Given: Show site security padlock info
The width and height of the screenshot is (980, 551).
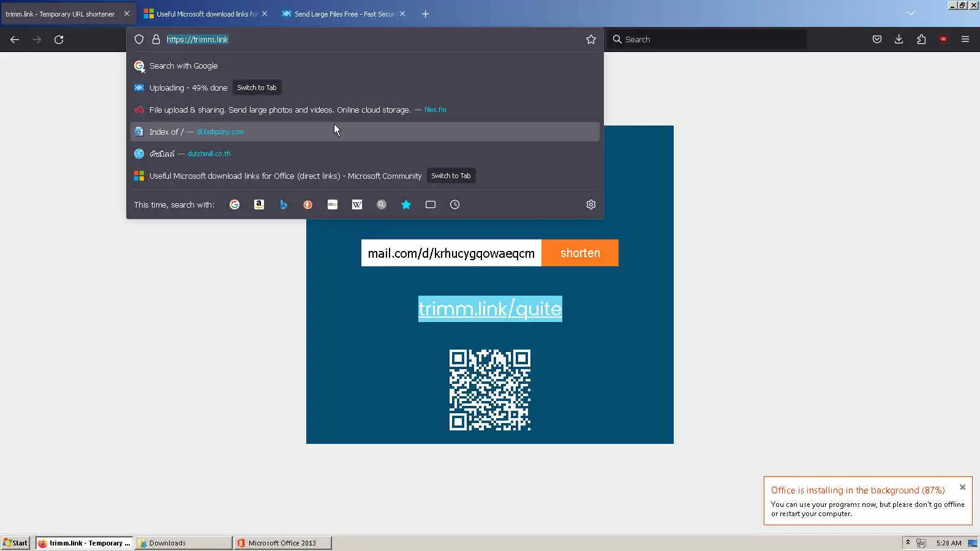Looking at the screenshot, I should pyautogui.click(x=156, y=39).
